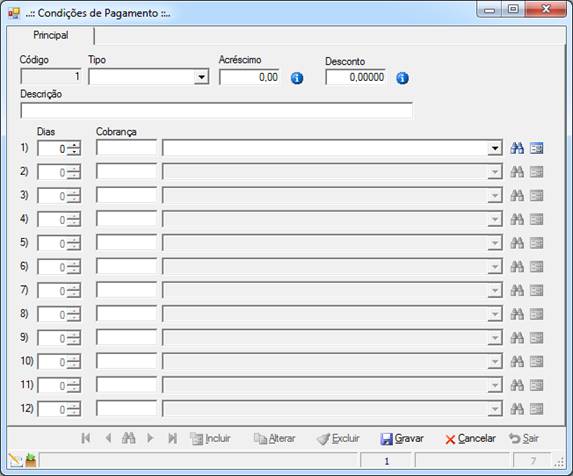The height and width of the screenshot is (476, 573).
Task: Click the binoculars search icon on row 1
Action: click(x=517, y=148)
